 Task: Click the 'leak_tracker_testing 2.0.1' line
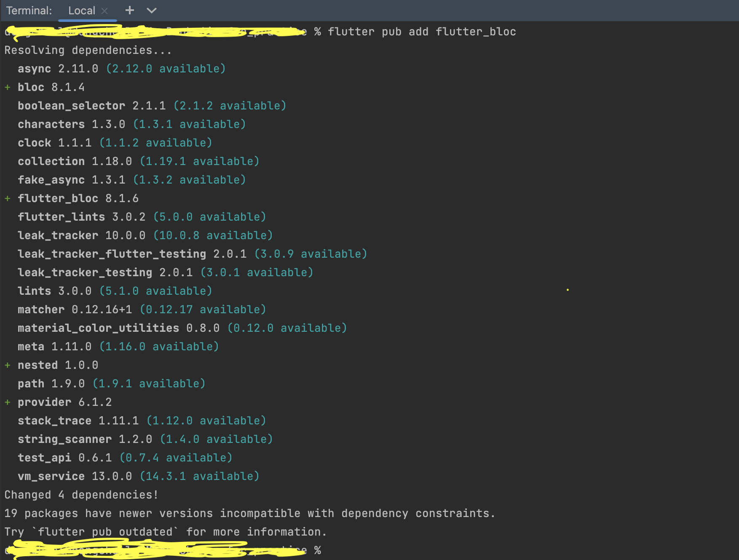[x=166, y=272]
